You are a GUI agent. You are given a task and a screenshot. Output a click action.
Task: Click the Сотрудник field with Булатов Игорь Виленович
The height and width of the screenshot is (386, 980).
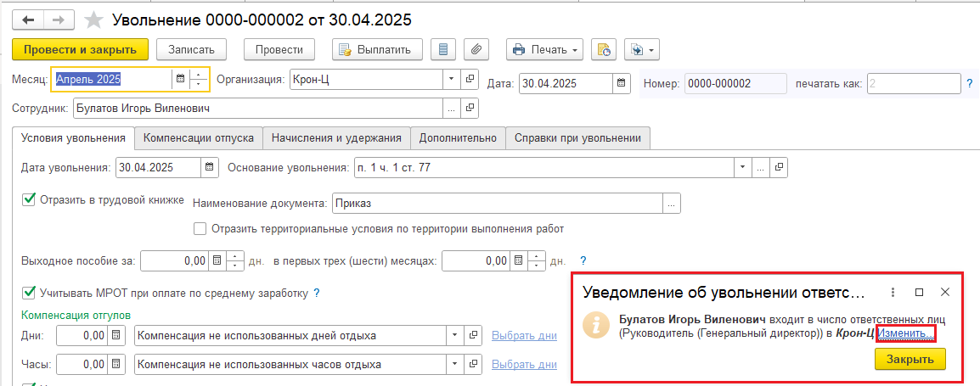pos(259,108)
